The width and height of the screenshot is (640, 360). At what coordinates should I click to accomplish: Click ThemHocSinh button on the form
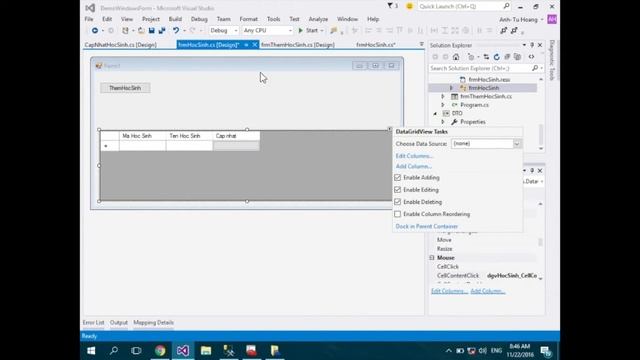point(125,88)
